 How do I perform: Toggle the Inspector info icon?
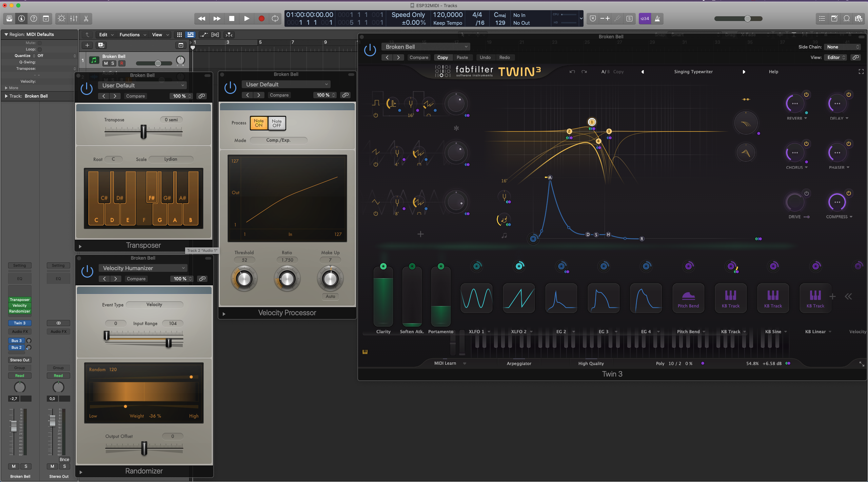pyautogui.click(x=21, y=19)
